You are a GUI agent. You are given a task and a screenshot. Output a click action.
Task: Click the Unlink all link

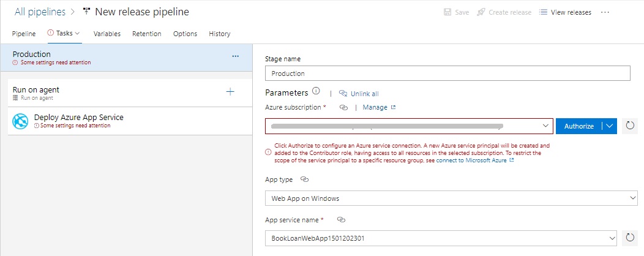click(x=364, y=94)
